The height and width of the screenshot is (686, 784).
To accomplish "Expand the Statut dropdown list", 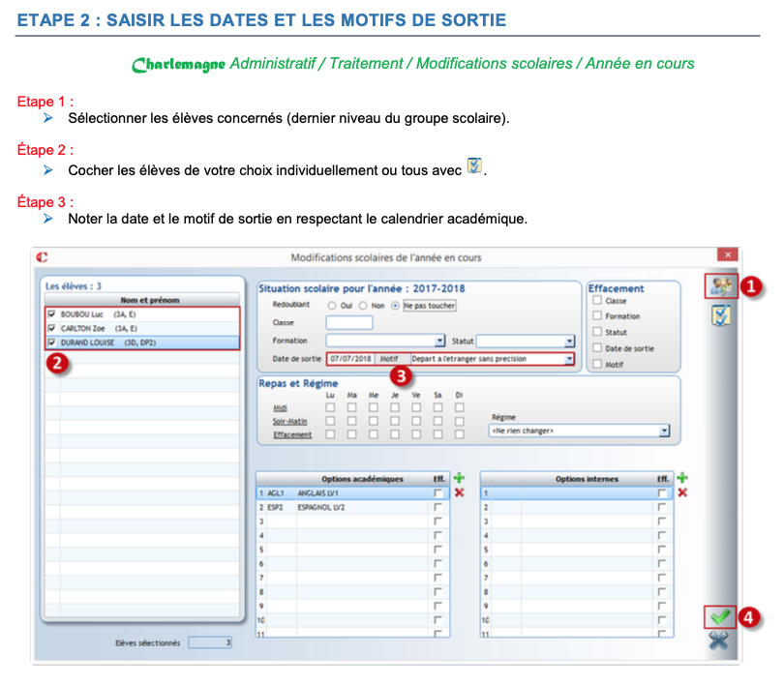I will [569, 341].
